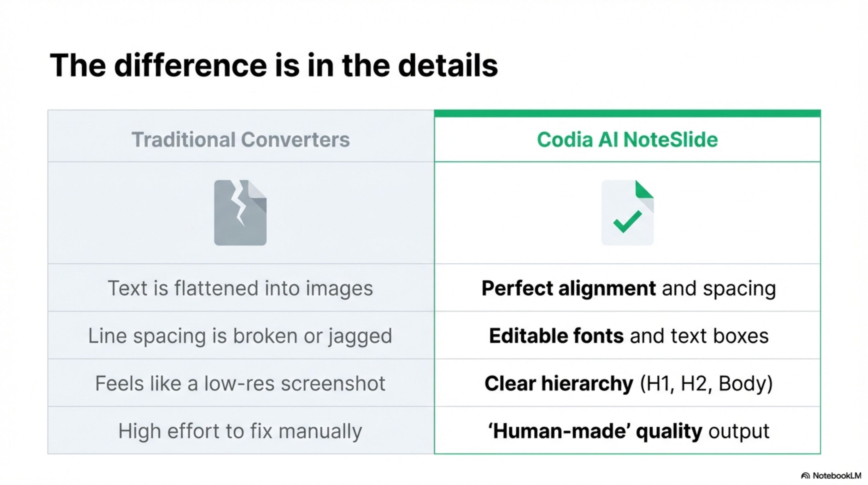Click "and spacing" text in the Codia column

click(719, 288)
